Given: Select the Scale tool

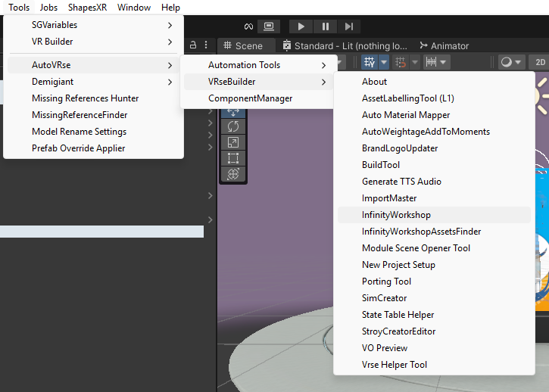Looking at the screenshot, I should click(x=233, y=142).
